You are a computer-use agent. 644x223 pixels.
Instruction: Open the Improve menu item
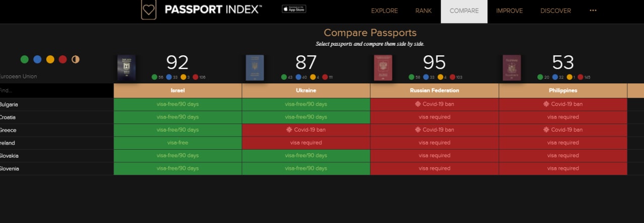click(x=509, y=11)
